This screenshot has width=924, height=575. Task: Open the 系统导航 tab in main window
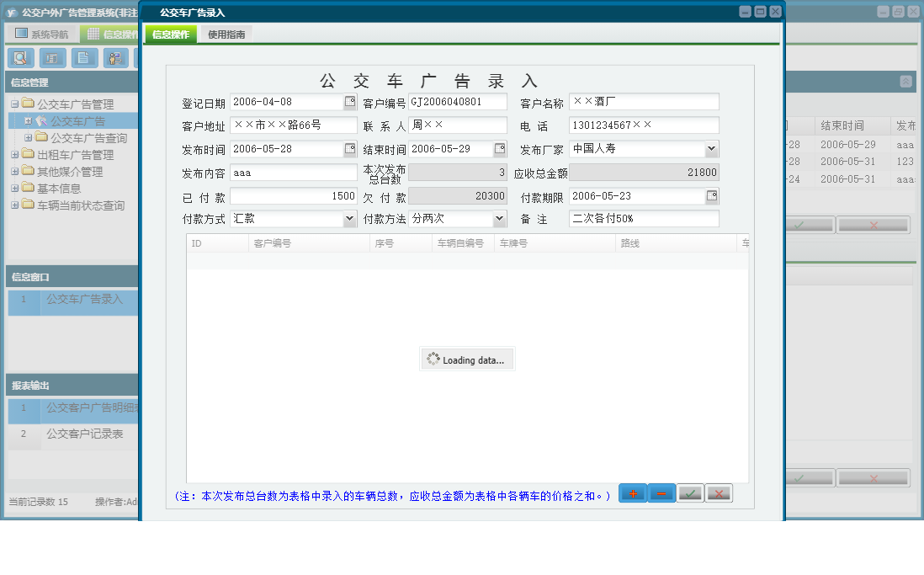tap(42, 34)
